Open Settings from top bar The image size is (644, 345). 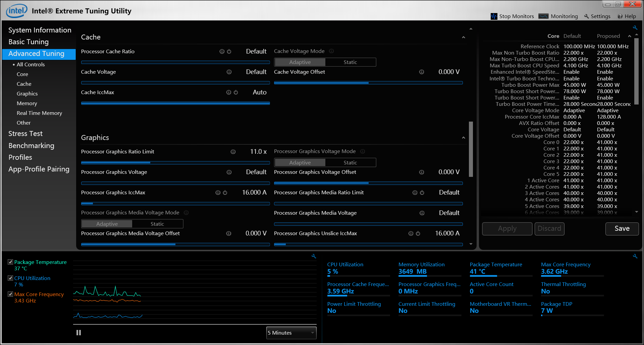point(597,16)
